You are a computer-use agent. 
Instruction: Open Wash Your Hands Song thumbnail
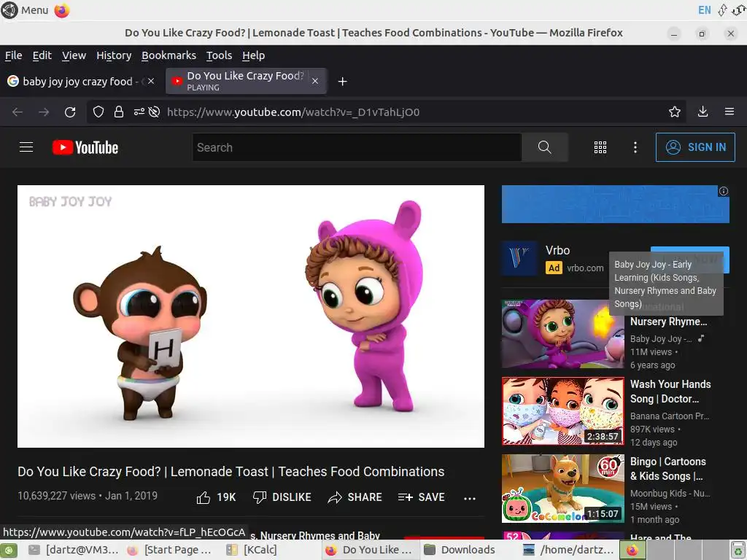coord(562,411)
